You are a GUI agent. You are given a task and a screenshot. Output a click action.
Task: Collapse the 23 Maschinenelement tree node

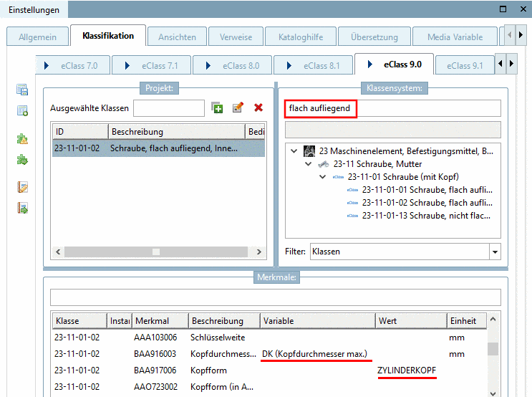[x=294, y=150]
